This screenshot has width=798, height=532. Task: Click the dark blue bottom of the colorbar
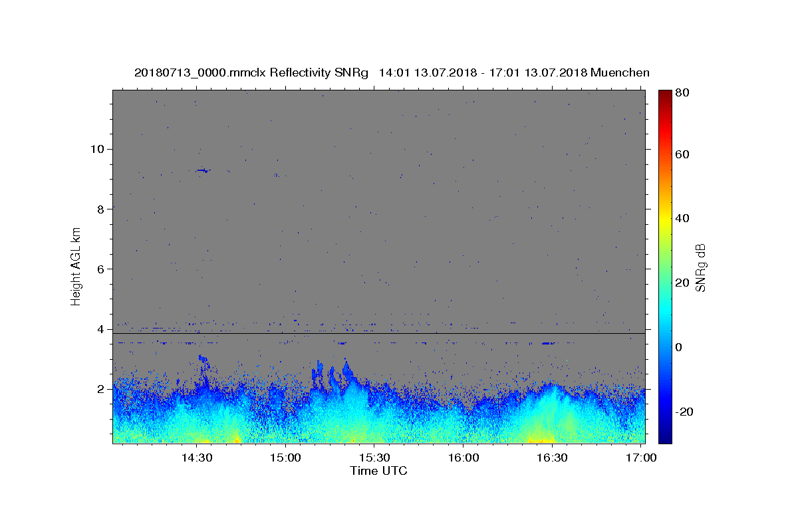(x=665, y=436)
